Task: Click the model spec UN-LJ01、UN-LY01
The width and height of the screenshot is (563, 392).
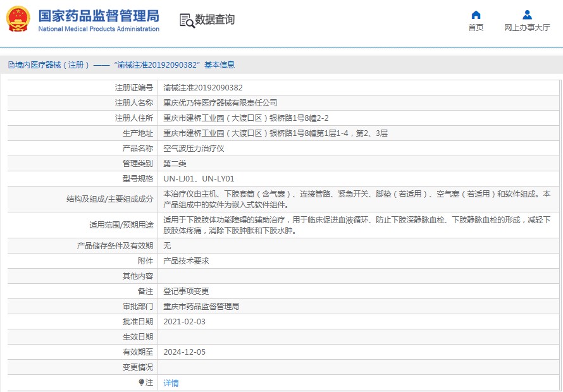Action: 199,179
